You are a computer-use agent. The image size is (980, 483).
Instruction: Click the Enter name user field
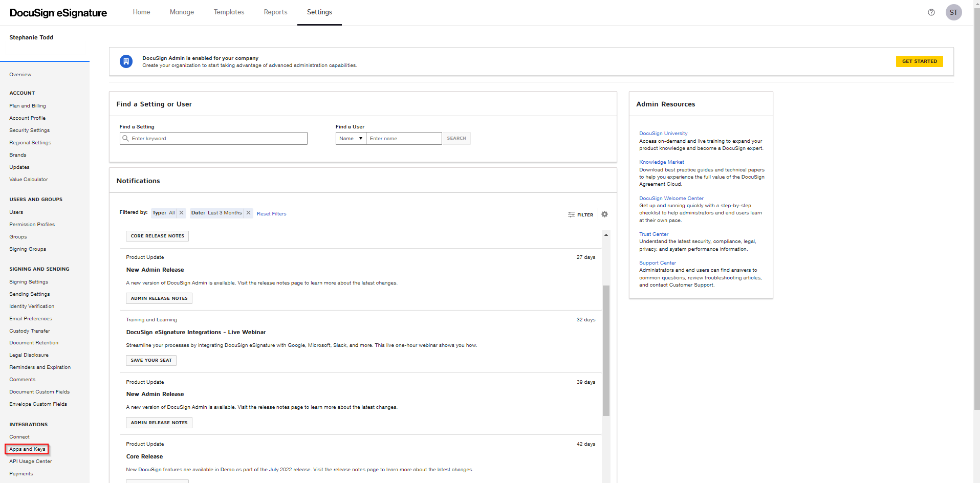pyautogui.click(x=404, y=138)
